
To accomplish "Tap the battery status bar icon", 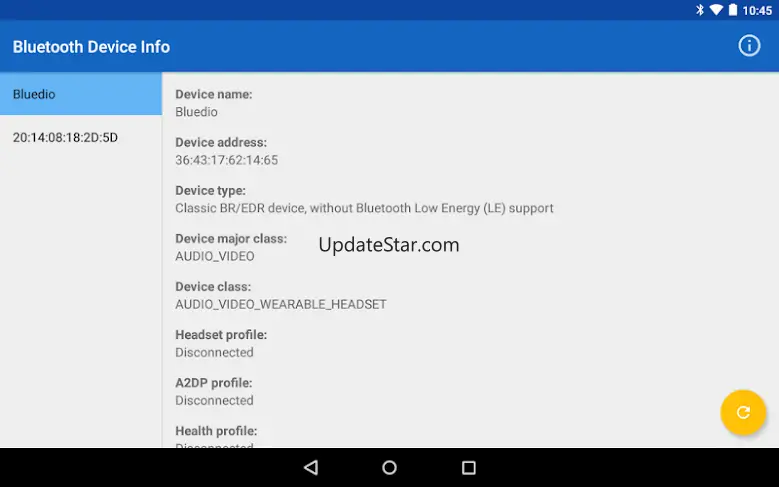I will click(733, 10).
